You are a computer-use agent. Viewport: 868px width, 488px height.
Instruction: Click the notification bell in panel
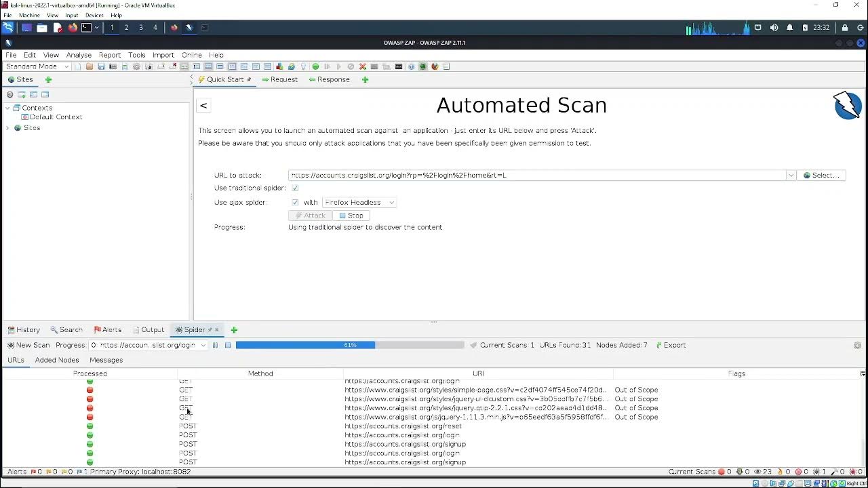point(789,28)
